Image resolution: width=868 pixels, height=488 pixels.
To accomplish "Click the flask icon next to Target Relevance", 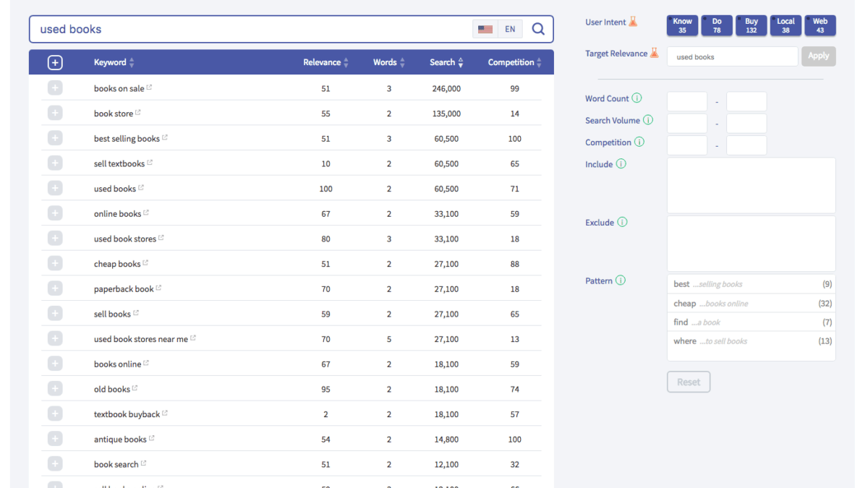I will (655, 53).
